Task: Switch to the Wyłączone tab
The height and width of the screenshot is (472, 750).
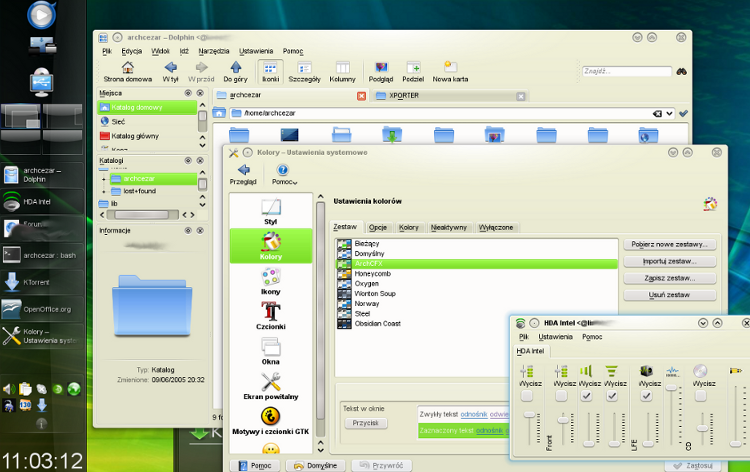Action: 496,228
